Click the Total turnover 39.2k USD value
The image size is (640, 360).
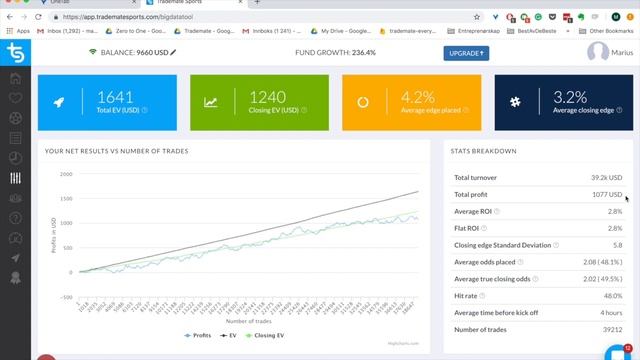607,178
